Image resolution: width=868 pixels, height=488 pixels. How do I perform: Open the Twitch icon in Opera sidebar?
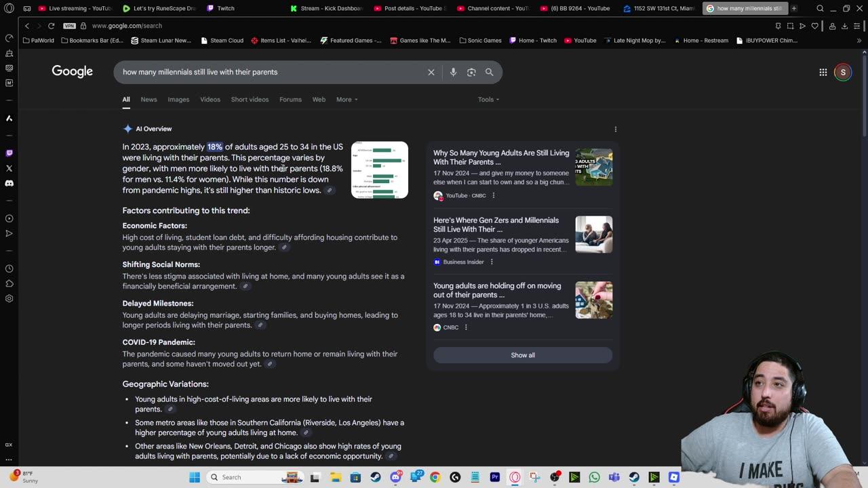point(9,153)
